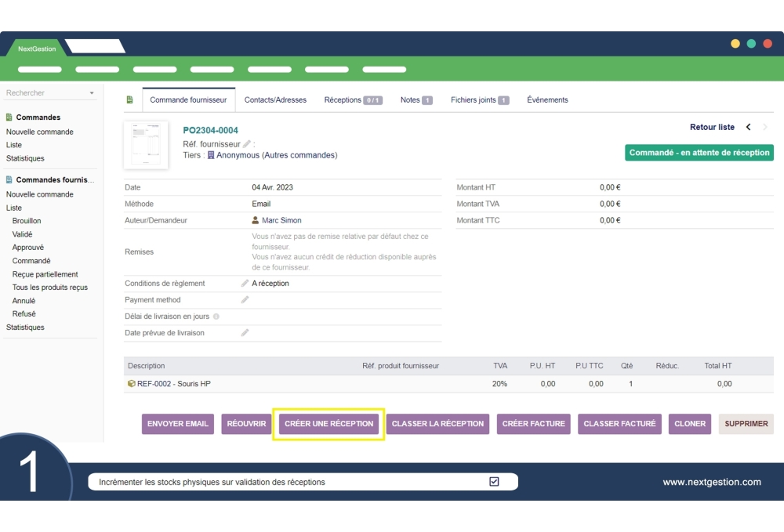Expand the Commandes sidebar section

point(38,118)
